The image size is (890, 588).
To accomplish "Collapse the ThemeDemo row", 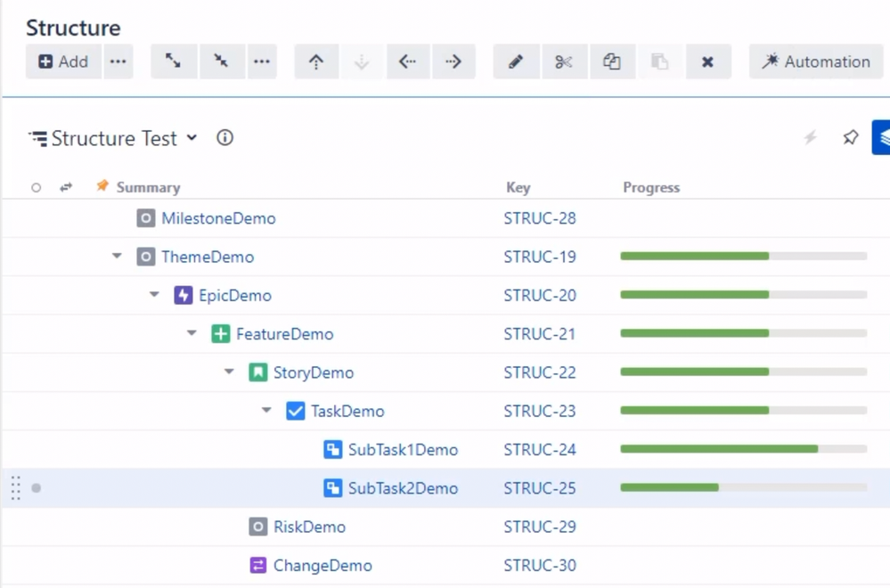I will coord(117,256).
